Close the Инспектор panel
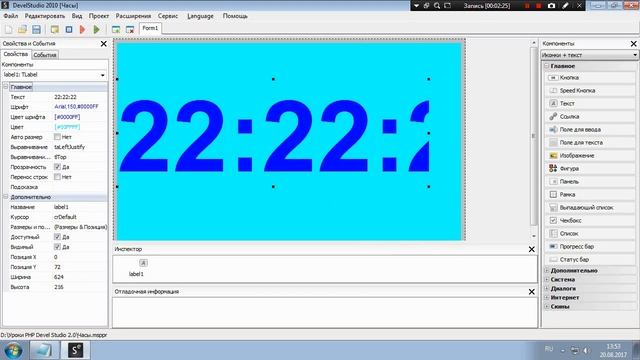640x360 pixels. [x=531, y=249]
